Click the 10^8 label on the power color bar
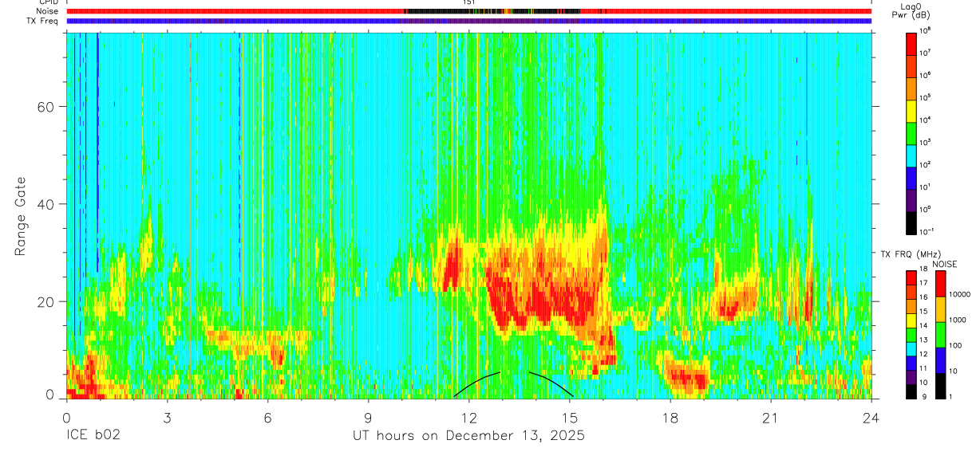 point(926,30)
